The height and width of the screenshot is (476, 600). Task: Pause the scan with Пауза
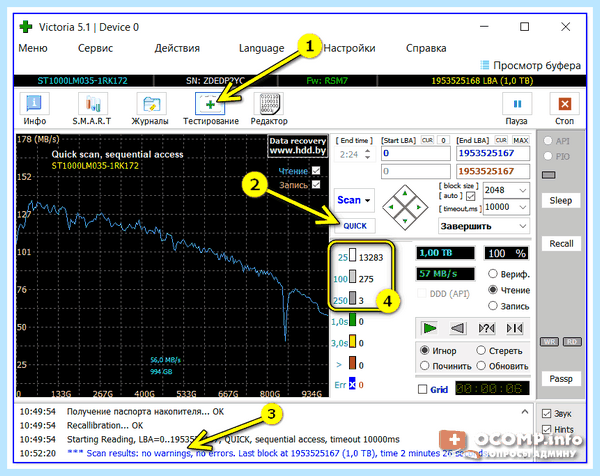517,109
